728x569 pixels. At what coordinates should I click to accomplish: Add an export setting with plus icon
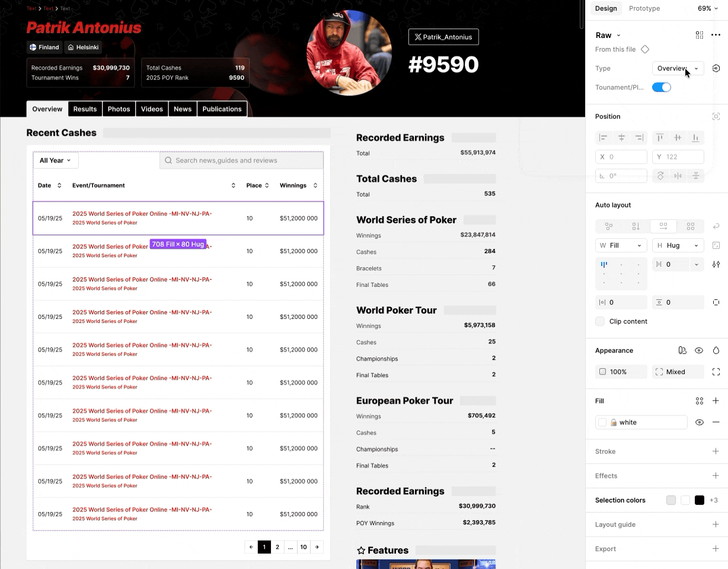point(716,549)
